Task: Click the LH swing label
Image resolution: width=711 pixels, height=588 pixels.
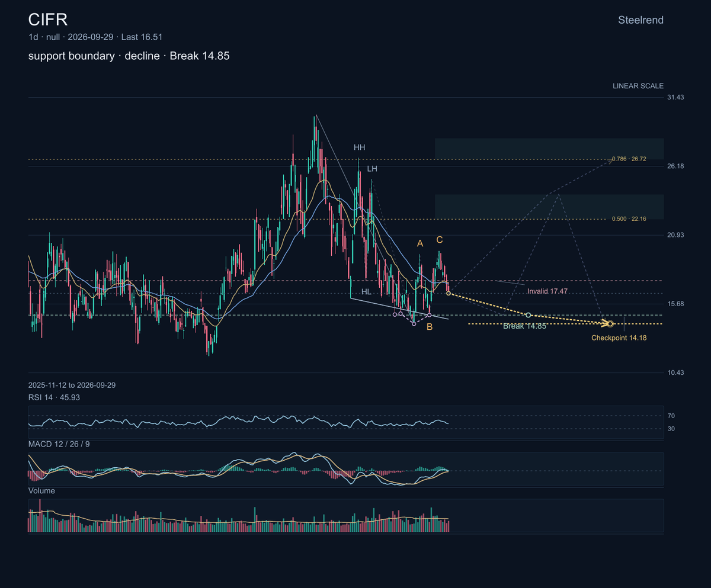Action: (372, 169)
